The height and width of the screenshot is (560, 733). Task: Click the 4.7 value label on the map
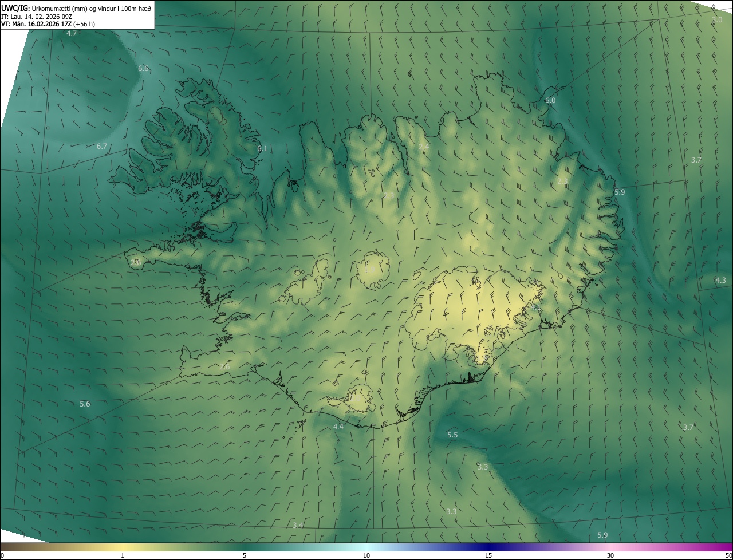[72, 33]
